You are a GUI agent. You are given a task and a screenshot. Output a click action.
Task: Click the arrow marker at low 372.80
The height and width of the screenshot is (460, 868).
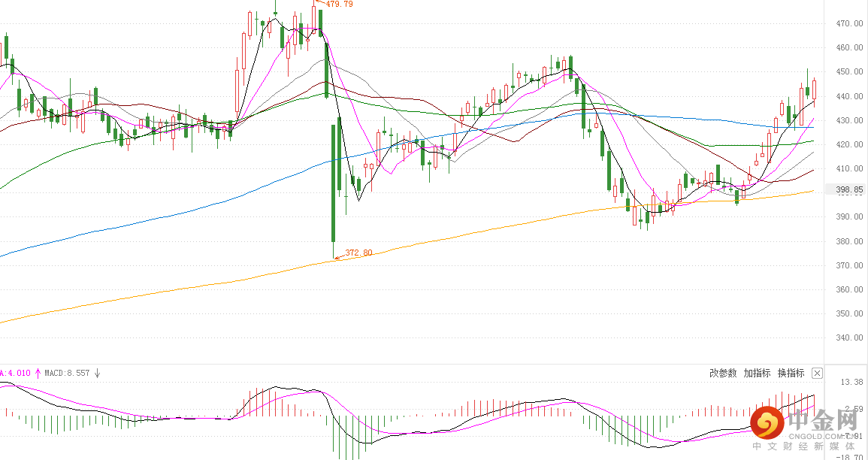pos(339,256)
